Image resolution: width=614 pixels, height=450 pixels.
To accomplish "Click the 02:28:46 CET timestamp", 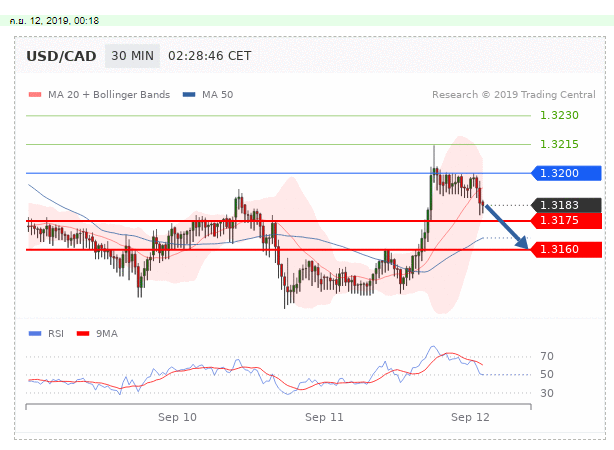I will (x=209, y=56).
